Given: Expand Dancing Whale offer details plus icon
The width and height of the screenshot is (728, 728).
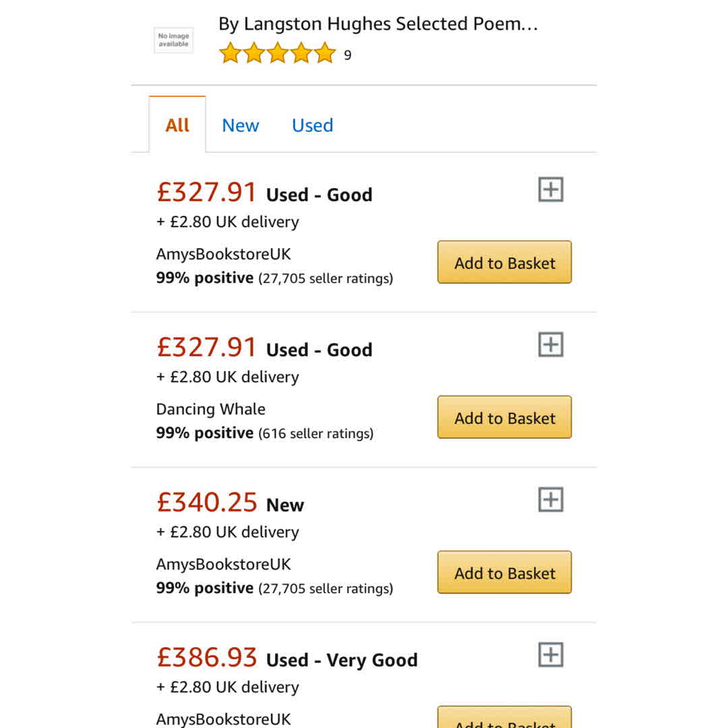Looking at the screenshot, I should [551, 344].
